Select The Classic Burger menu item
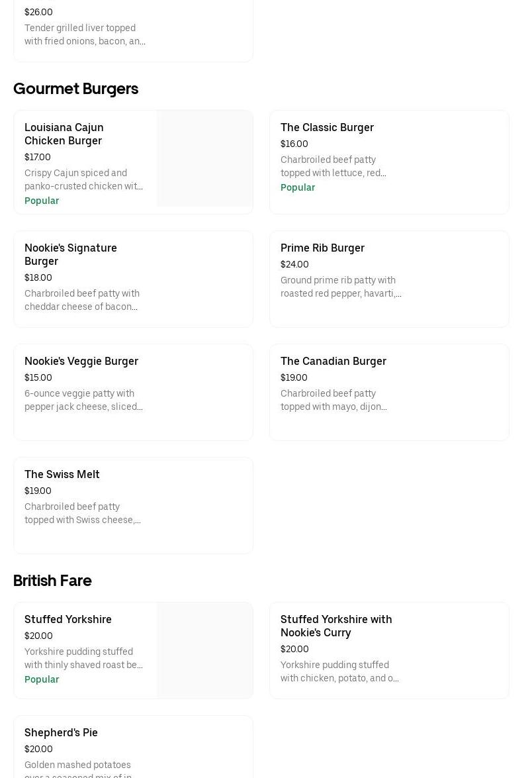This screenshot has height=778, width=532. 327,127
